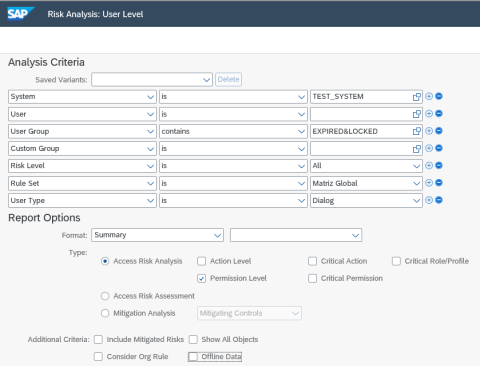This screenshot has width=480, height=366.
Task: Remove the User criteria row
Action: coord(439,114)
